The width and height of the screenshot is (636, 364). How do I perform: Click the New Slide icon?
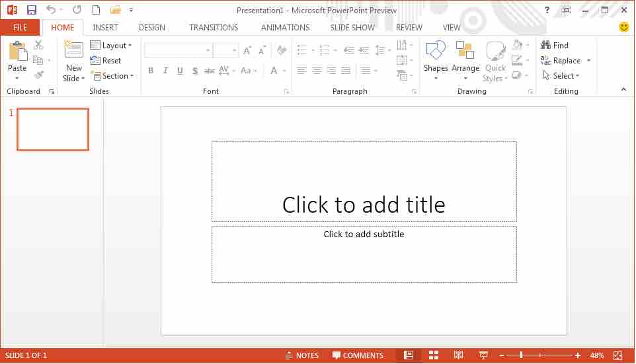click(73, 50)
